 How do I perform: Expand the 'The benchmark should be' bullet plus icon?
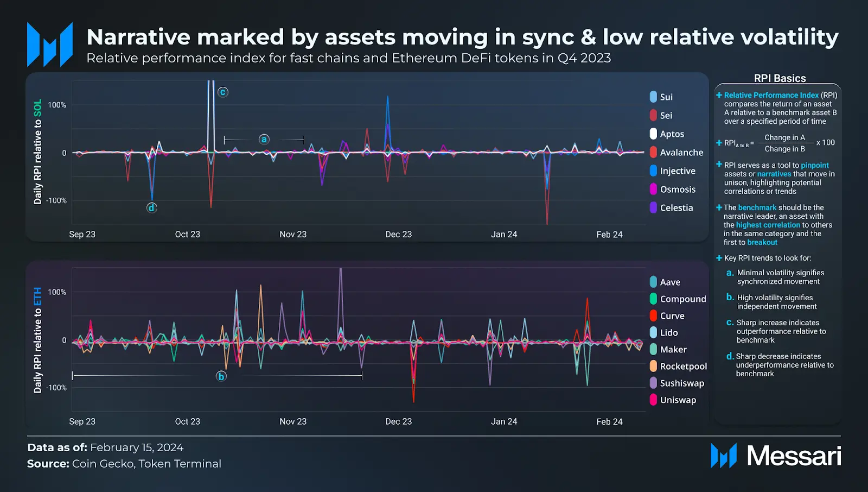[x=719, y=207]
